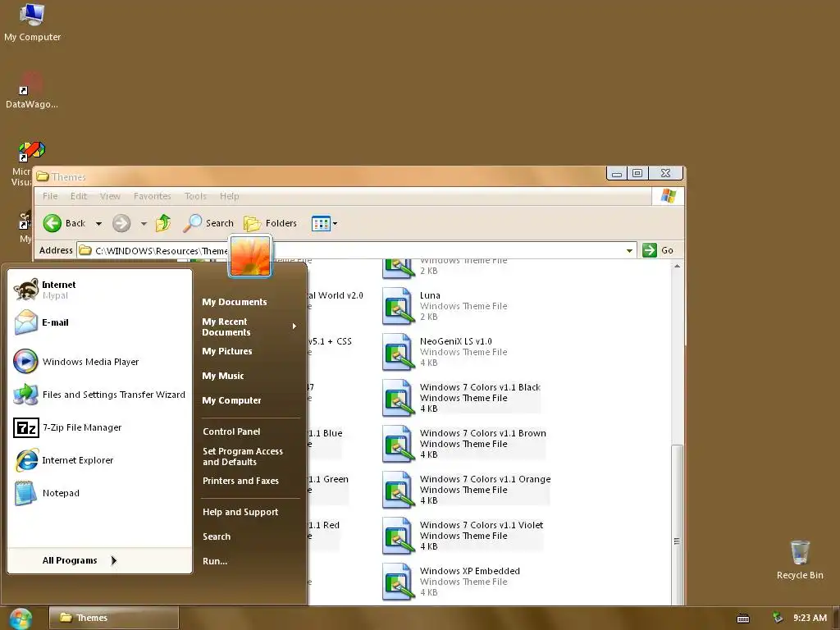The width and height of the screenshot is (840, 630).
Task: Click the Windows flag logo in toolbar
Action: point(668,196)
